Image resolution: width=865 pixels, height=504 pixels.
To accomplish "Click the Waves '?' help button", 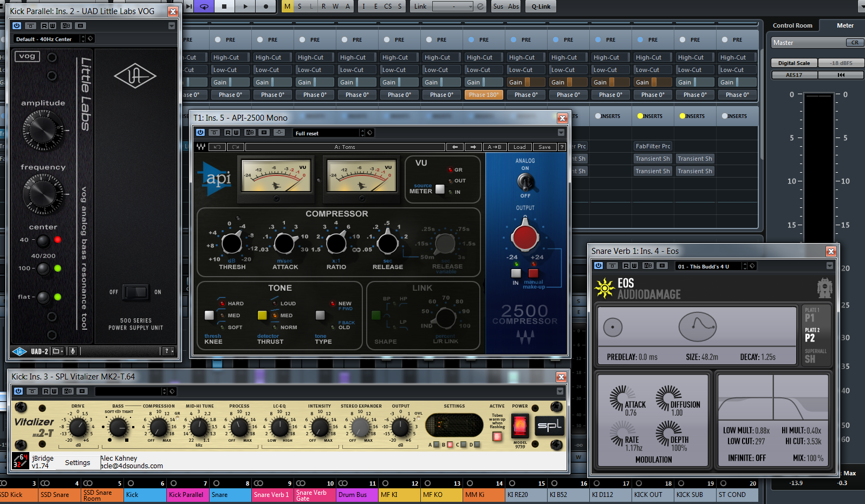I will 562,147.
